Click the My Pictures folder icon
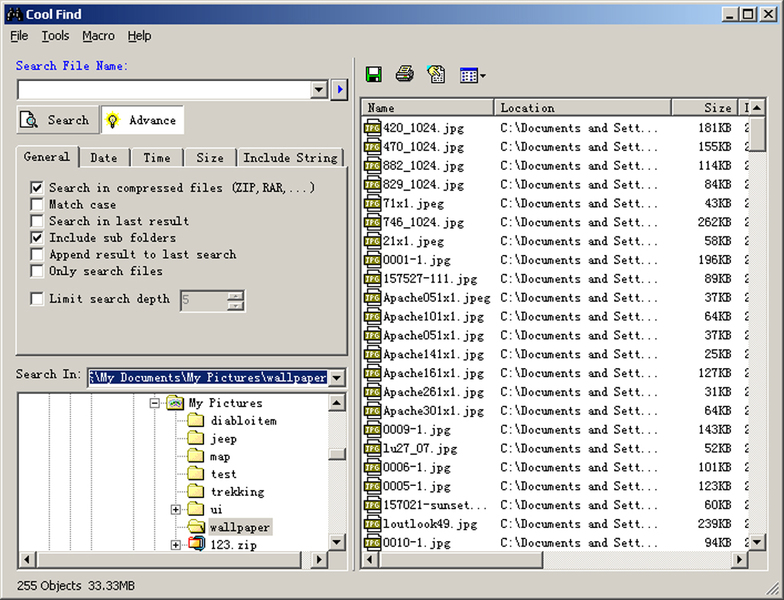The width and height of the screenshot is (784, 600). click(x=175, y=403)
